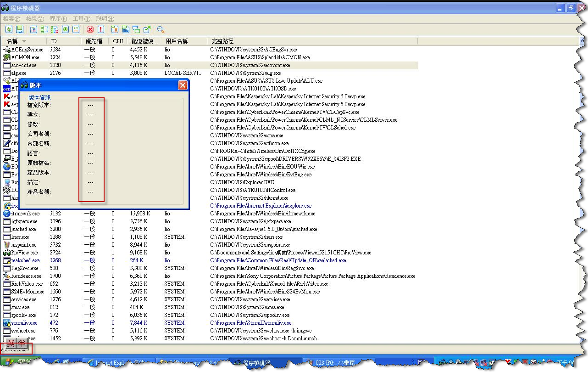Viewport: 588px width, 372px height.
Task: Click the PrcView.exe binoculars icon in list
Action: pos(7,253)
